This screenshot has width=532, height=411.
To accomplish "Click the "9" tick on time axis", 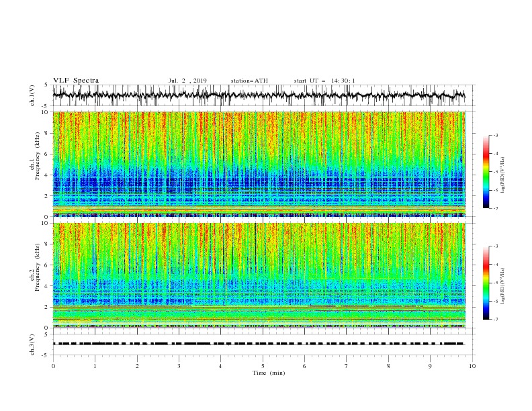I will click(x=430, y=366).
